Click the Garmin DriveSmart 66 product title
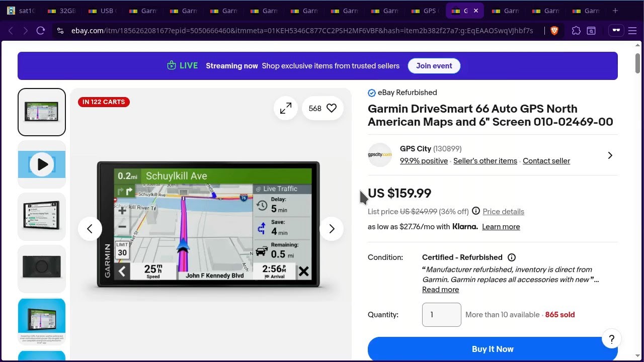This screenshot has height=362, width=644. [x=491, y=115]
